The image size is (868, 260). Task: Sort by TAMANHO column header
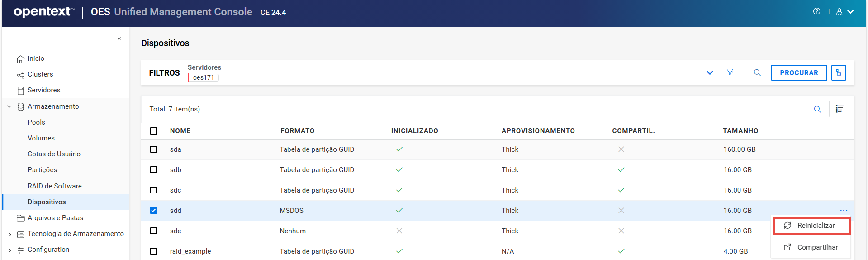[740, 131]
